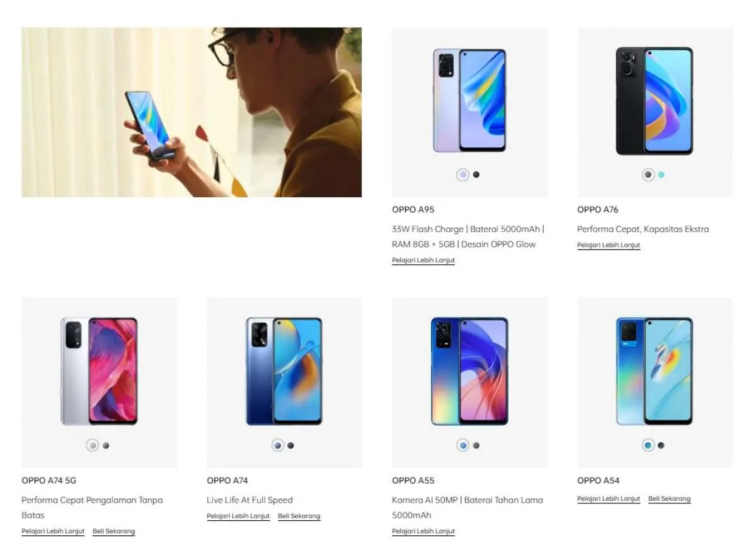756x560 pixels.
Task: Click Beli Sekarang under OPPO A74
Action: coord(299,516)
